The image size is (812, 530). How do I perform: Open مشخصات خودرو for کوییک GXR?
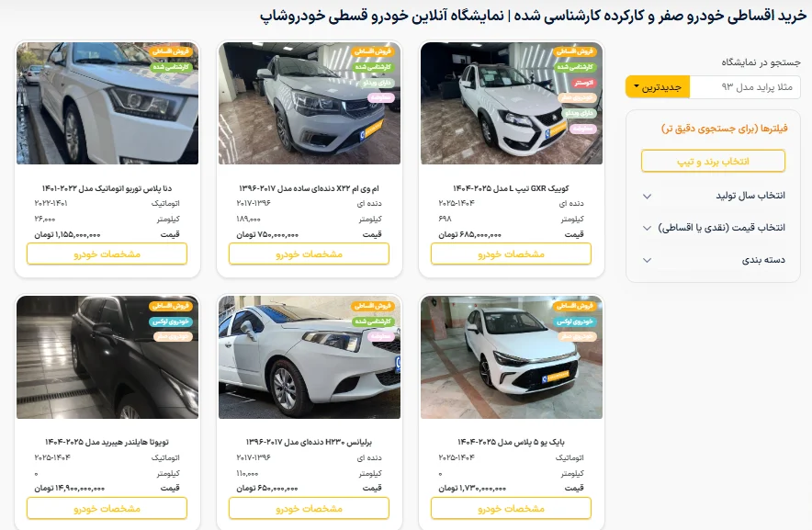point(511,254)
